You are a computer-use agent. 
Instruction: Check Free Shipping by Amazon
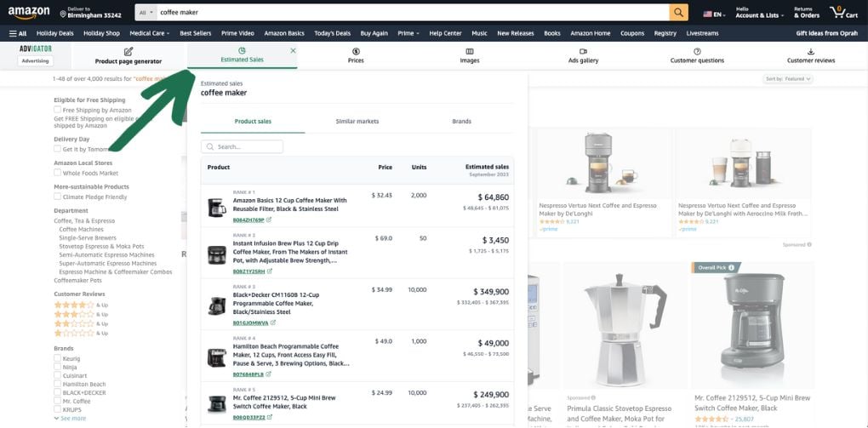[x=58, y=110]
